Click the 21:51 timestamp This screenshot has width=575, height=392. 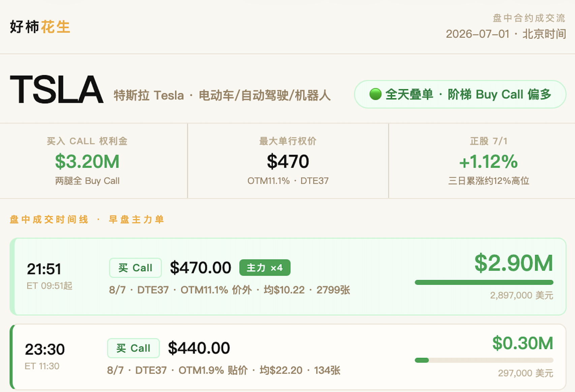pyautogui.click(x=44, y=269)
